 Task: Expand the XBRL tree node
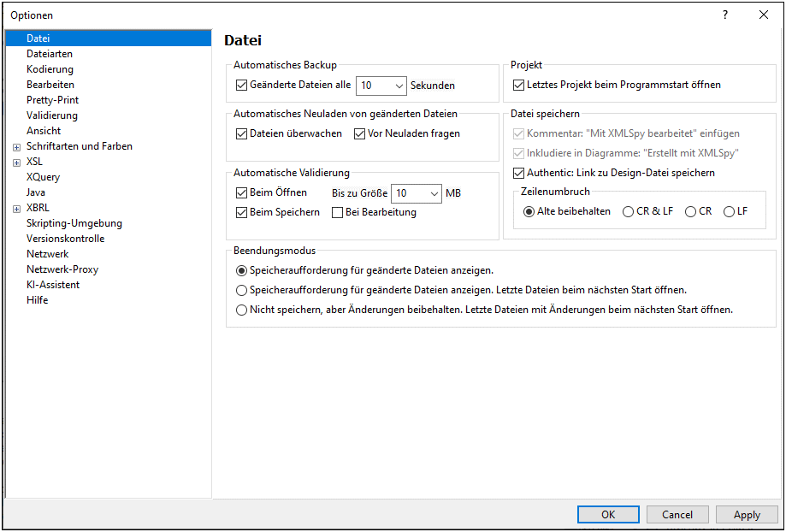pos(16,209)
